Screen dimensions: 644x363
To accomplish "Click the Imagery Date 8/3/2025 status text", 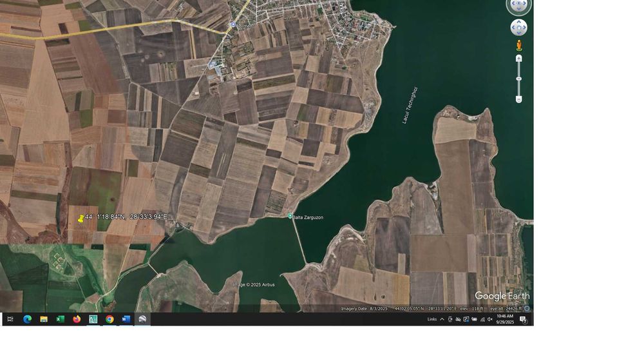I will [364, 308].
